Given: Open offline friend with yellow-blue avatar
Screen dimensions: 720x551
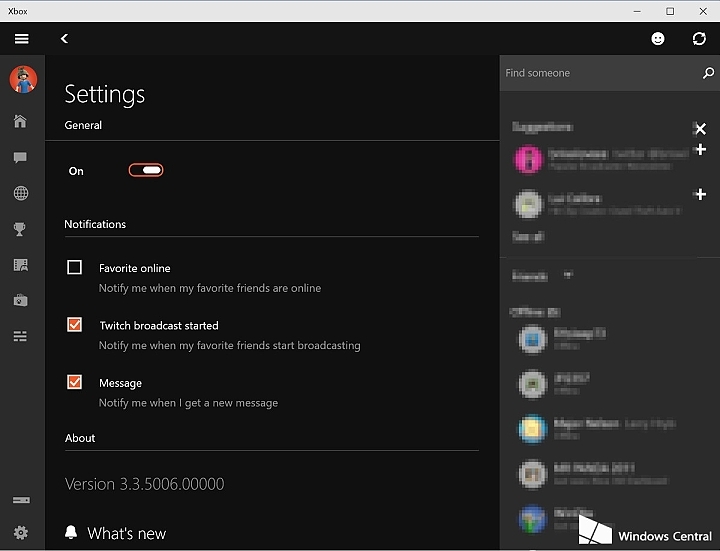Looking at the screenshot, I should click(x=533, y=429).
